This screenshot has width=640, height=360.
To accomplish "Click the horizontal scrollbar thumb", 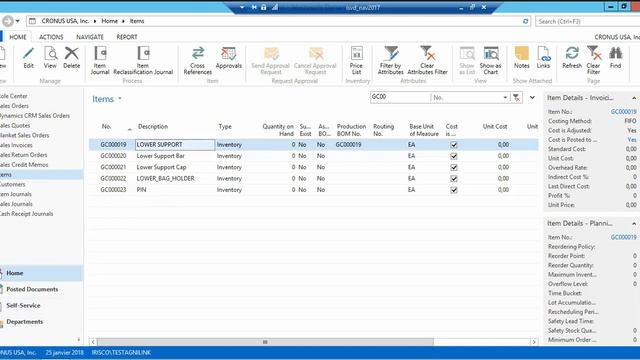I will (x=265, y=342).
